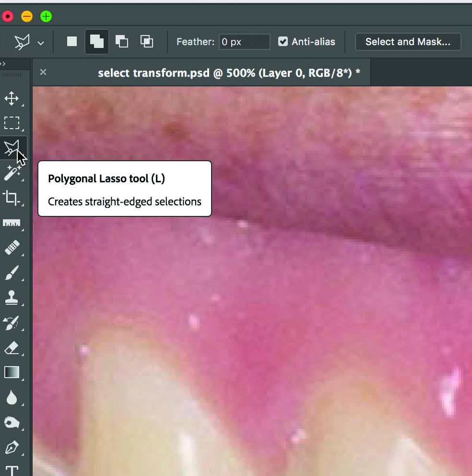Open the Polygonal Lasso tool preset dropdown
Screen dimensions: 472x476
click(41, 43)
